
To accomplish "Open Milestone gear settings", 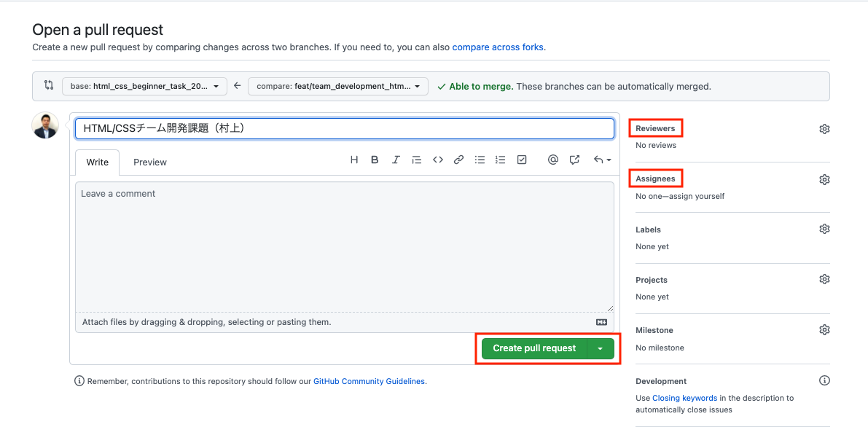I will pos(824,330).
